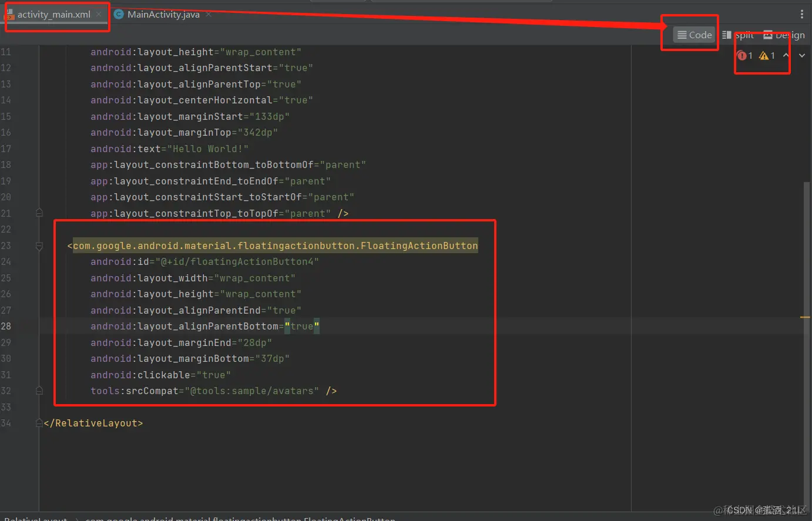
Task: Click layout_marginStart="133dp" attribute
Action: click(x=190, y=117)
